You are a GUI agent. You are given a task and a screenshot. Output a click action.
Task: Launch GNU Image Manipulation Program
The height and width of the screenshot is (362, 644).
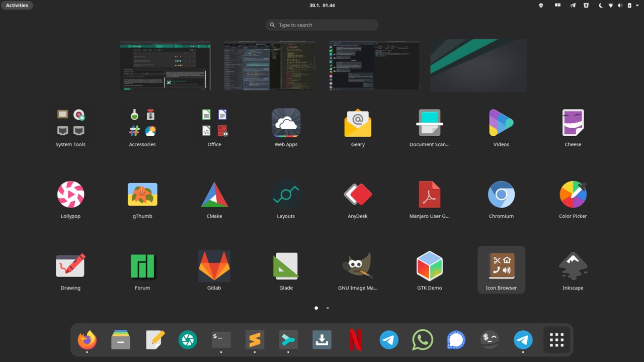357,265
